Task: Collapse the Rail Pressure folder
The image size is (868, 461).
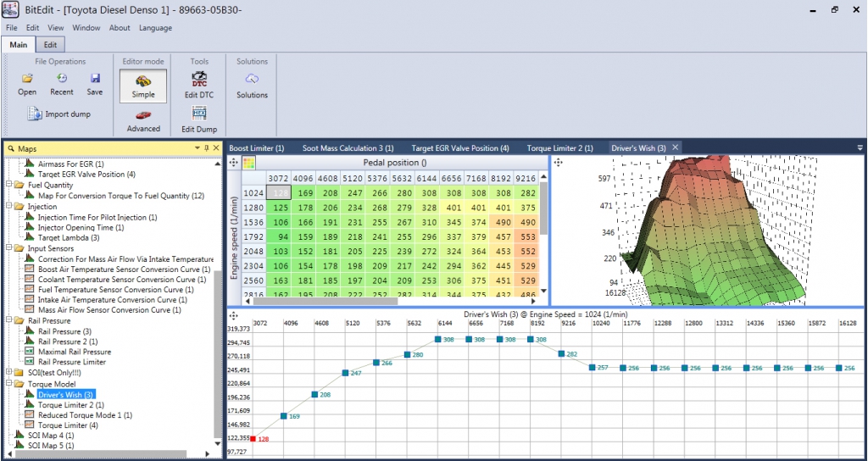Action: [x=9, y=320]
